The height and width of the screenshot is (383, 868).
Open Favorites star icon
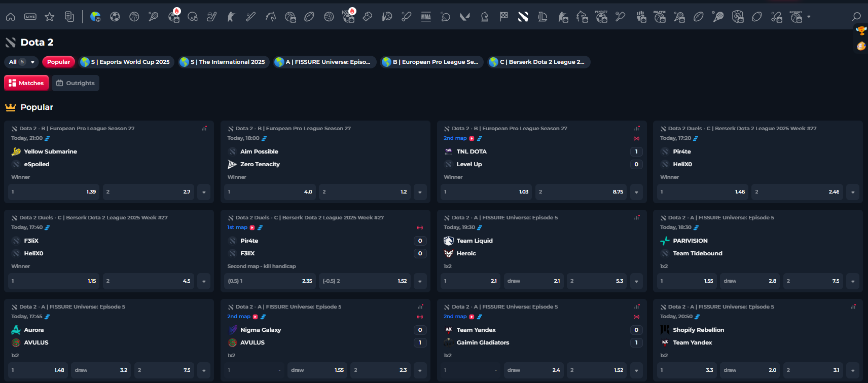coord(50,17)
